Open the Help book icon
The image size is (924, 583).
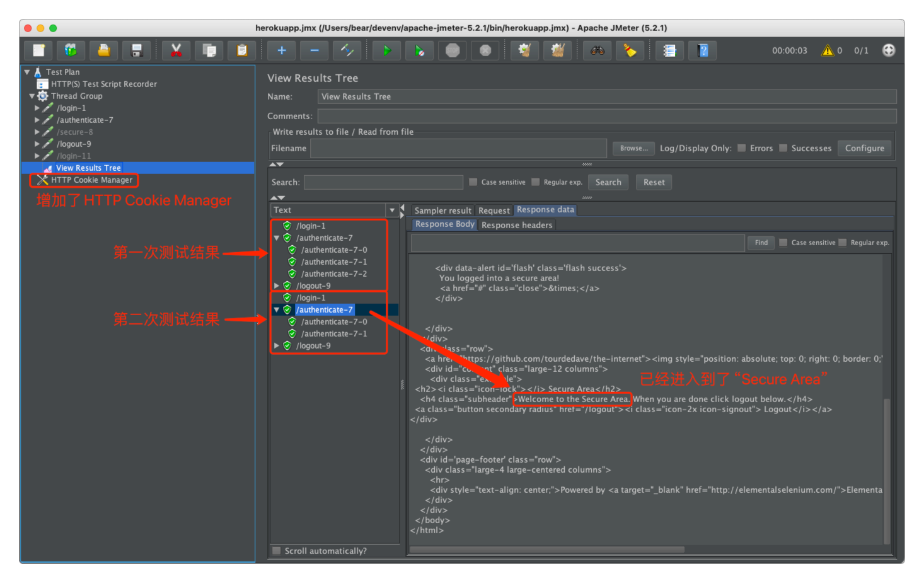703,50
